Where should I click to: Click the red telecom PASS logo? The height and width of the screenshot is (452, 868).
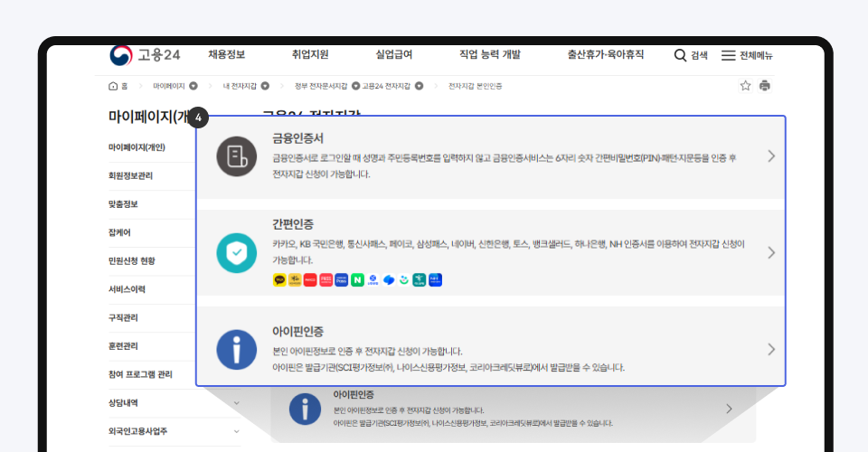click(x=325, y=280)
